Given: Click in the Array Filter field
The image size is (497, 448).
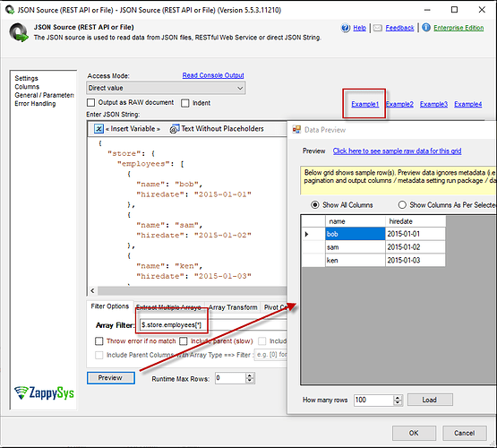Looking at the screenshot, I should click(x=213, y=325).
